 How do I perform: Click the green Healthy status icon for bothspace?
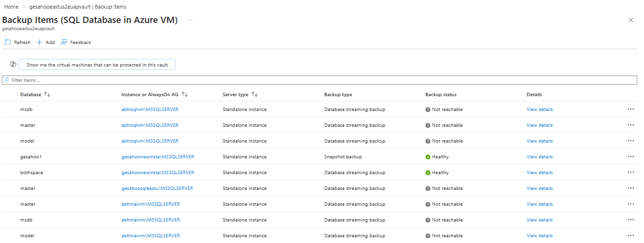point(428,173)
